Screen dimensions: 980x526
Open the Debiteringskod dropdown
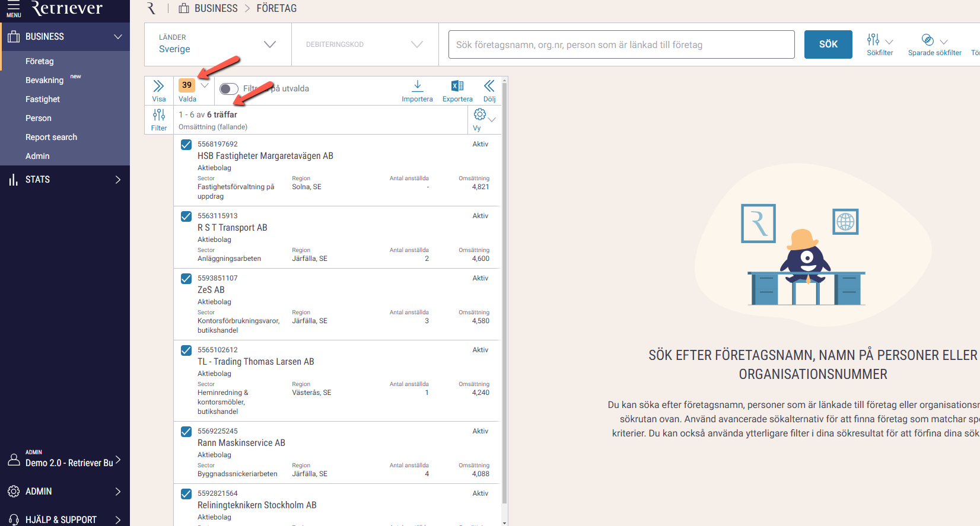[365, 44]
